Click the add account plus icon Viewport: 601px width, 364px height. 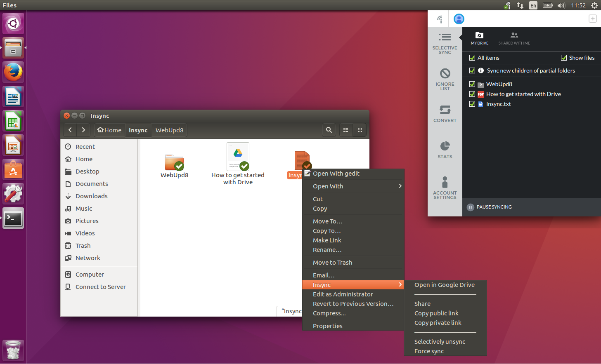click(592, 19)
